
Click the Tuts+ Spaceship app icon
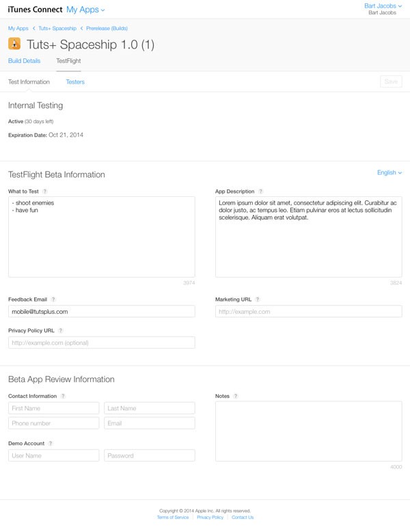click(14, 44)
